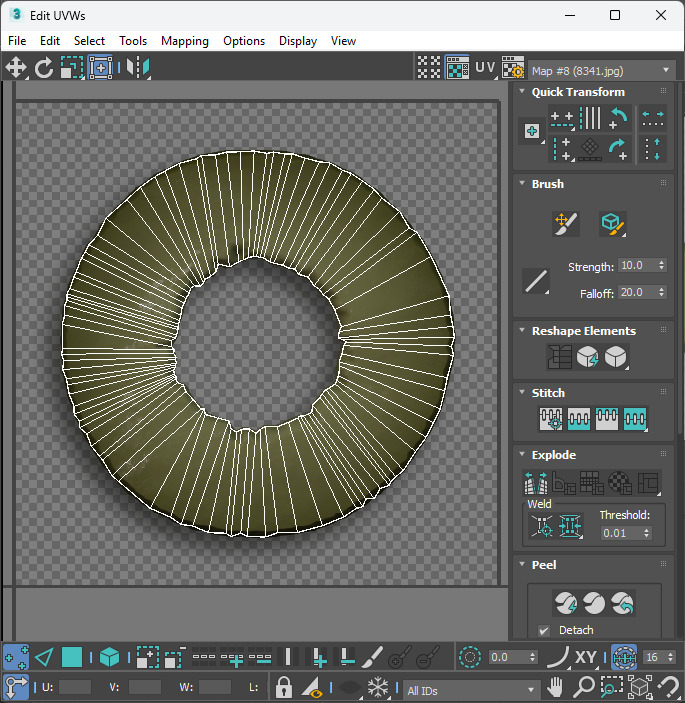Click the XY falloff space button
The width and height of the screenshot is (685, 703).
point(585,657)
